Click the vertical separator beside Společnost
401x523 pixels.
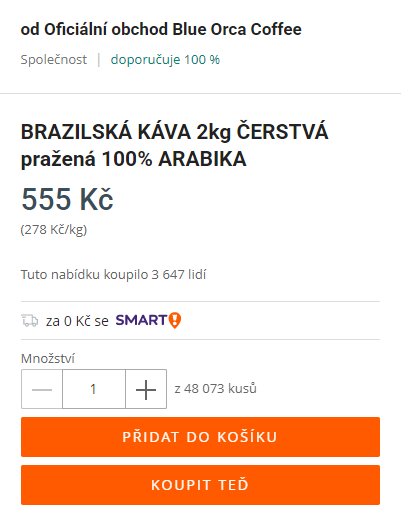coord(99,60)
